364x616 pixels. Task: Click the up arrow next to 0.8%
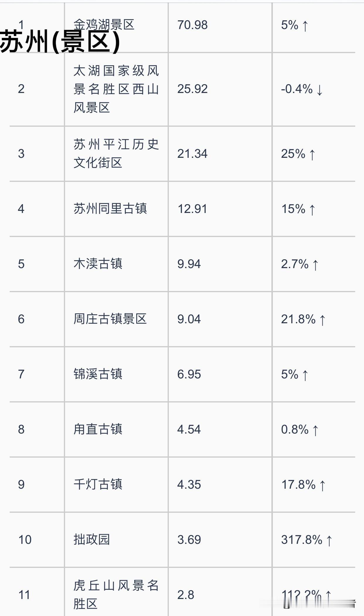[x=315, y=430]
